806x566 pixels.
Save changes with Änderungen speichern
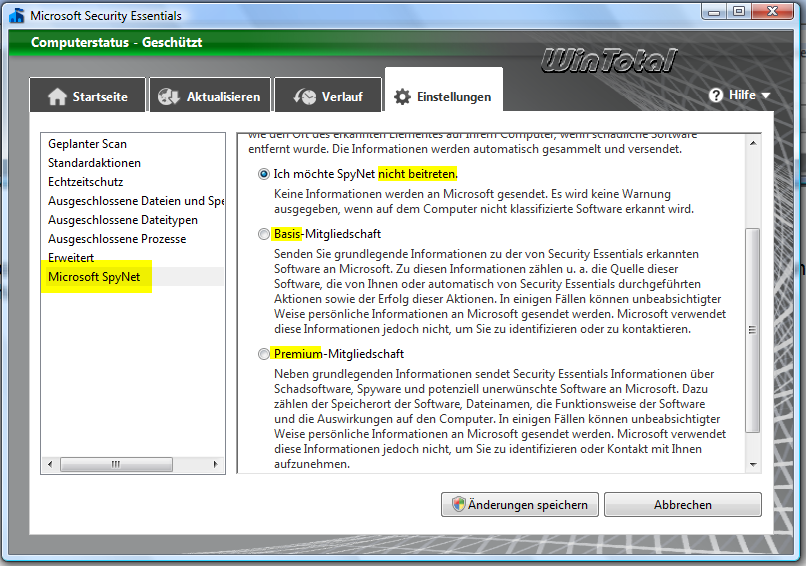click(x=520, y=504)
